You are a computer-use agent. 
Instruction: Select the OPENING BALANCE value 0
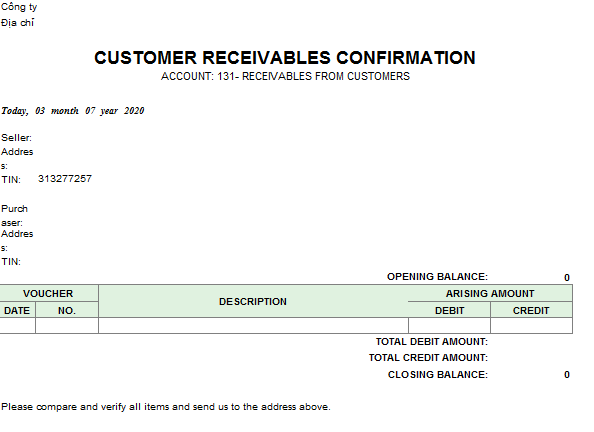[567, 277]
